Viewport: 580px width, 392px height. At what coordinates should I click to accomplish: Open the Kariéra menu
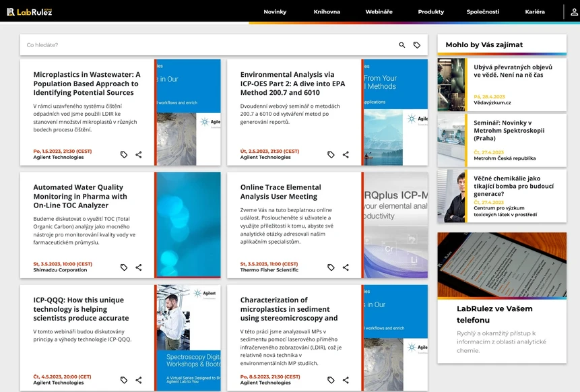535,12
